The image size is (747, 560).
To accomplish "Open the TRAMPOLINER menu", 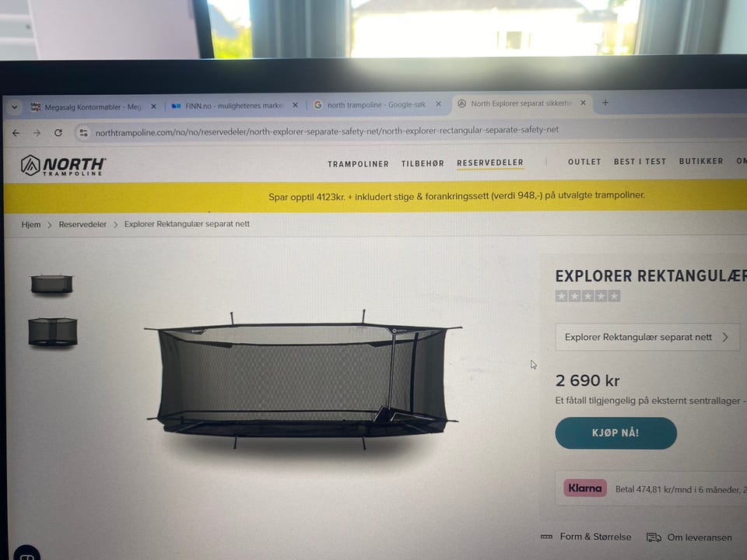I will 358,164.
